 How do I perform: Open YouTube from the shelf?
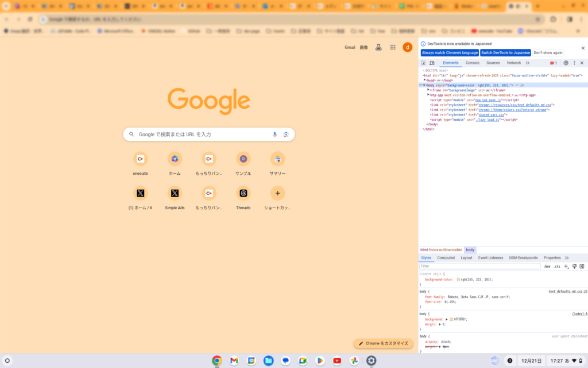point(337,361)
